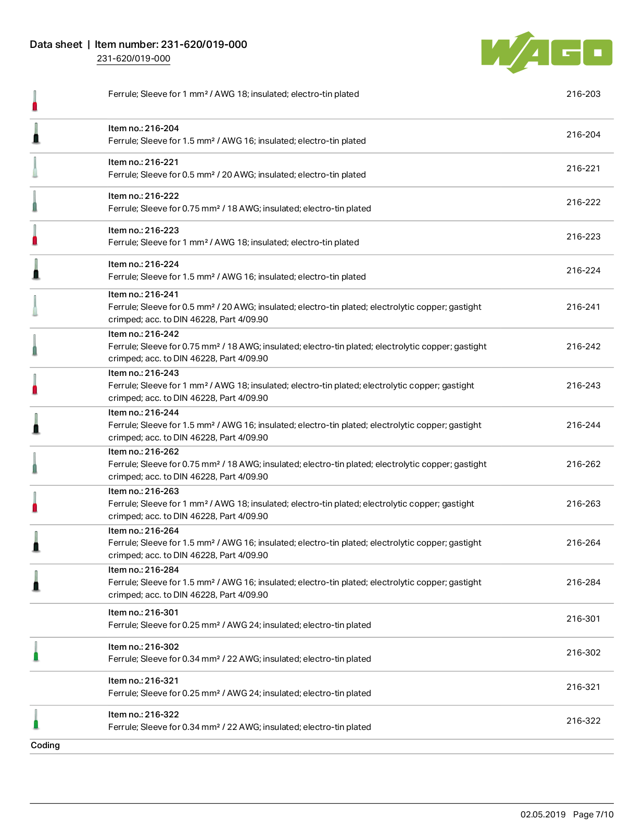Click the Item no.: 216-244 heading

pyautogui.click(x=144, y=413)
